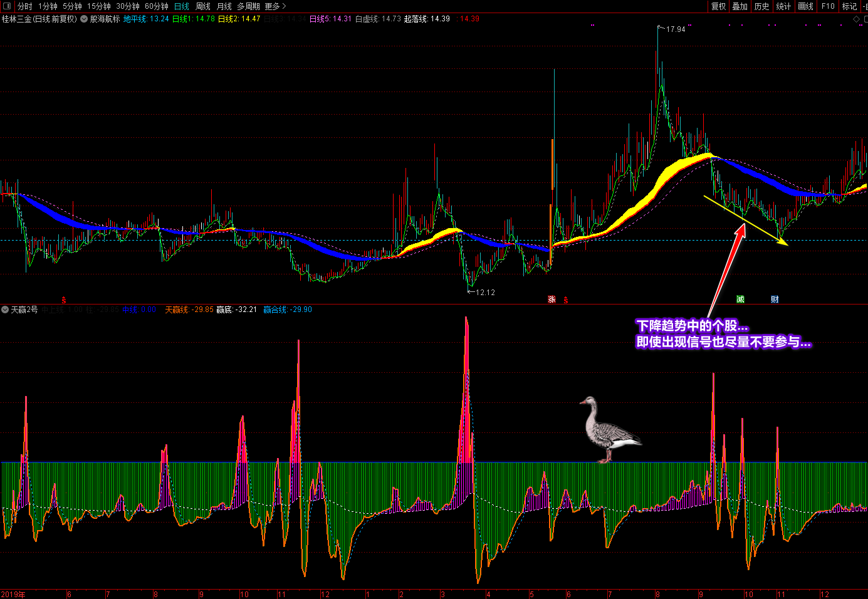Viewport: 868px width, 599px height.
Task: Switch to 周线 weekly tab
Action: click(203, 6)
